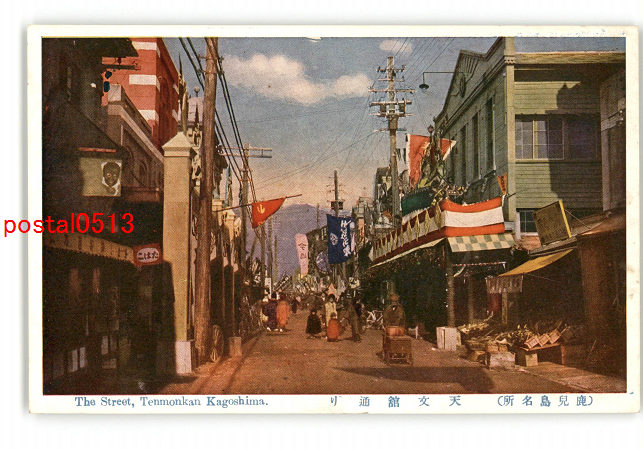
Task: Click the blue hanging banner with white characters
Action: tap(339, 238)
